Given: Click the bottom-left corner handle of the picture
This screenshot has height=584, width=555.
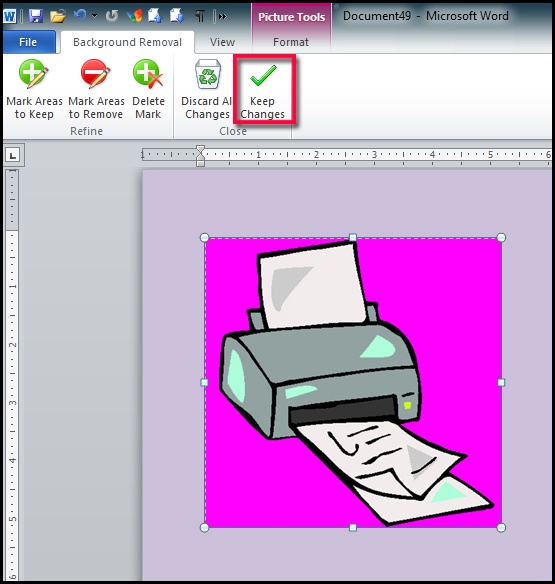Looking at the screenshot, I should coord(204,527).
